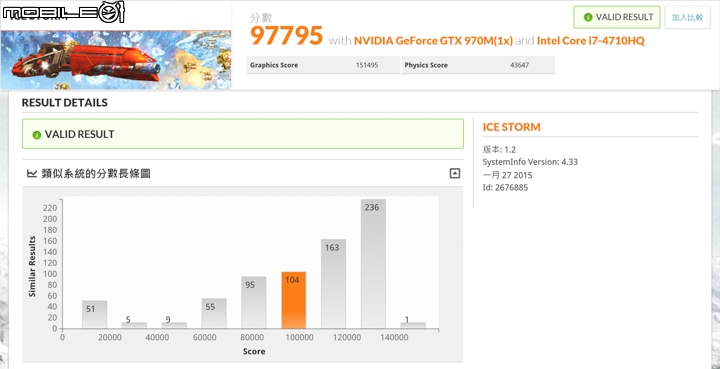Click the green VALID RESULT banner
This screenshot has width=720, height=369.
(x=243, y=134)
